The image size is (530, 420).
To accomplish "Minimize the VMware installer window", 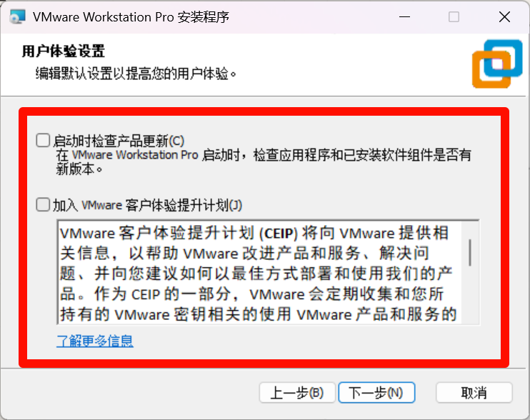I will 404,17.
